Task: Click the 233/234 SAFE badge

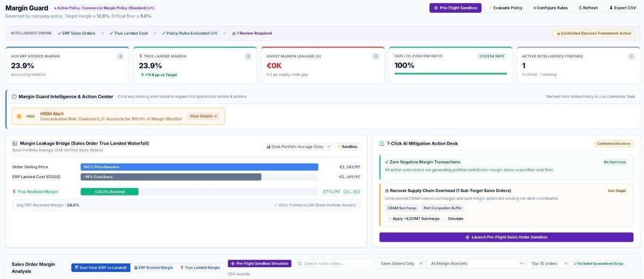Action: pos(492,56)
